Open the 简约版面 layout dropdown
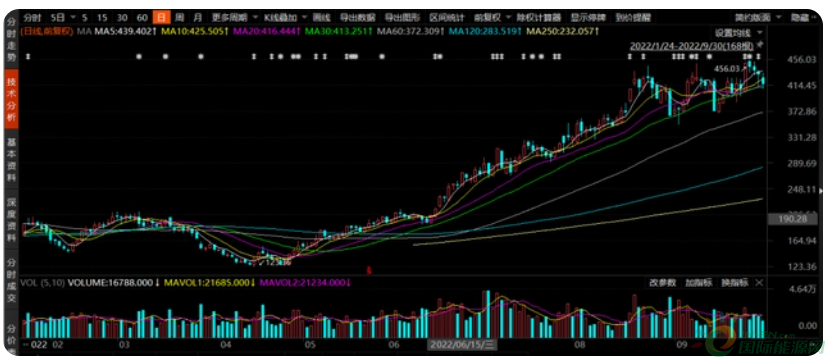 (759, 17)
